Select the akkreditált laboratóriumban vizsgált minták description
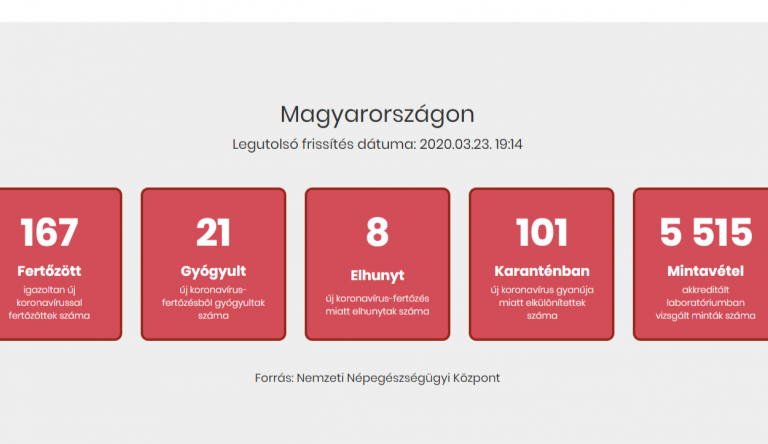Screen dimensions: 768x444 click(705, 303)
